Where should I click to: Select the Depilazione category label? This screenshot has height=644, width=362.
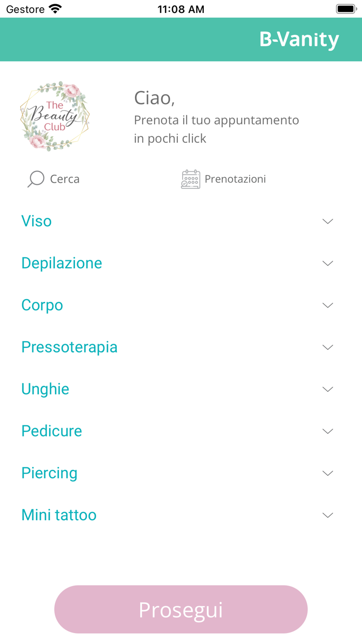pos(62,263)
